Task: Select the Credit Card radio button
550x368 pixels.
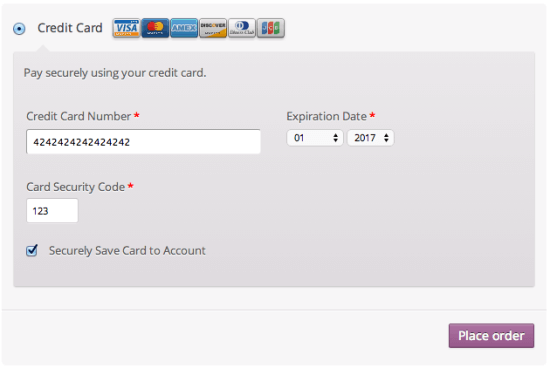Action: pos(19,28)
